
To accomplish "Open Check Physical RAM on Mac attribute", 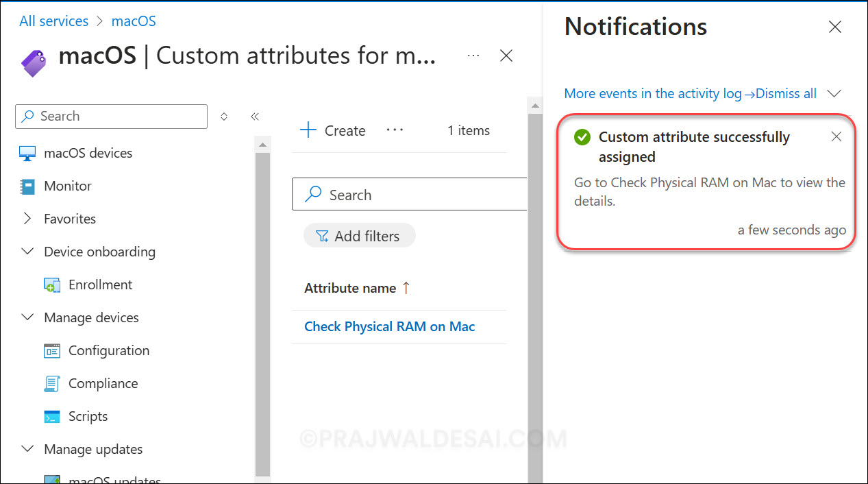I will coord(389,326).
